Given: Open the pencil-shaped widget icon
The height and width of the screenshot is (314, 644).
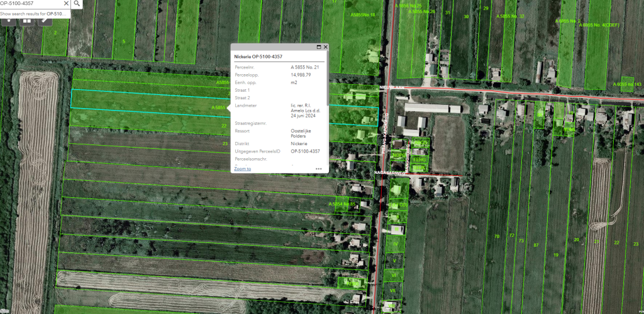Looking at the screenshot, I should (x=45, y=20).
